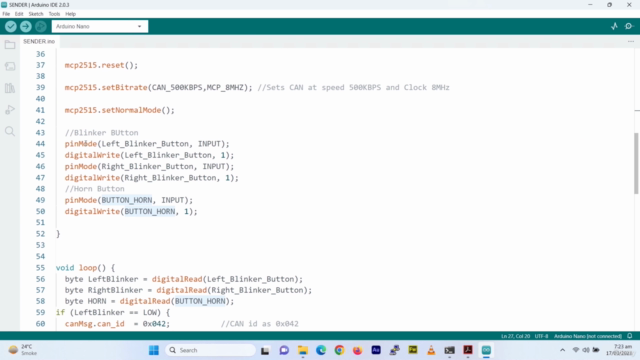Screen dimensions: 640x360
Task: Open the Sketchbook folder sidebar icon
Action: tap(10, 45)
